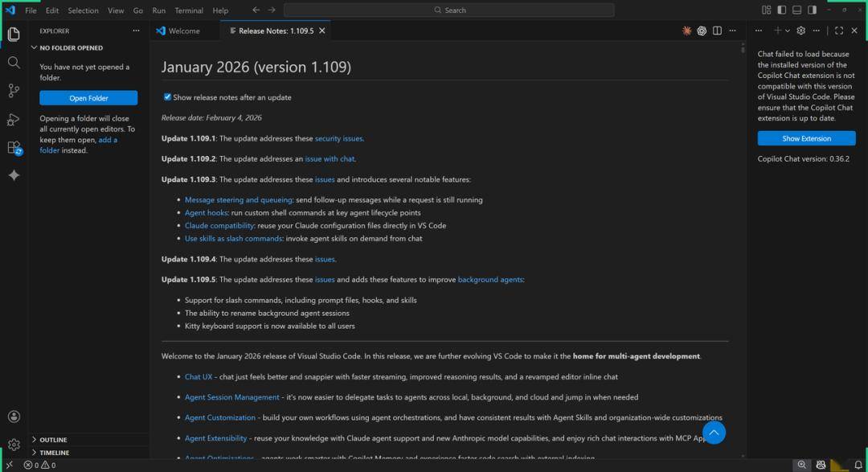Open the new chat dropdown arrow
Image resolution: width=868 pixels, height=472 pixels.
coord(788,31)
